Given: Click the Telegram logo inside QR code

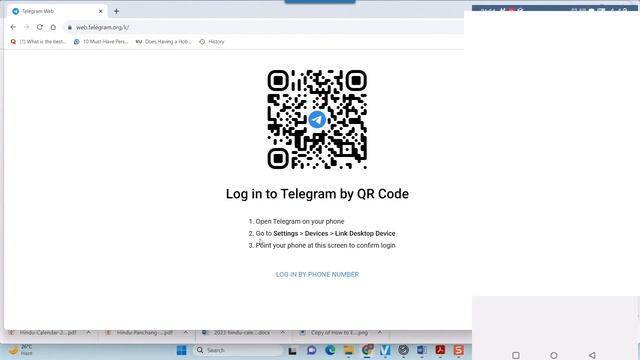Looking at the screenshot, I should [317, 120].
